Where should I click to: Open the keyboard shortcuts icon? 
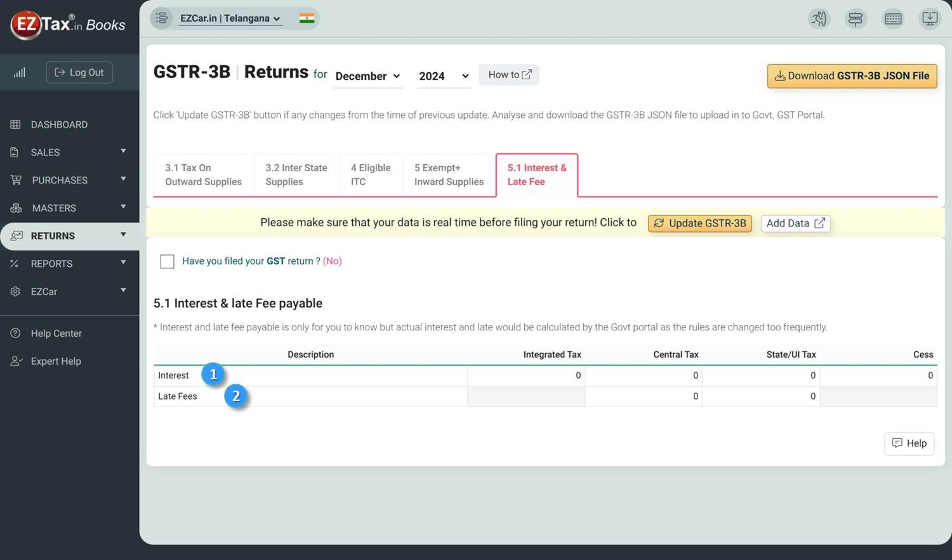tap(893, 18)
